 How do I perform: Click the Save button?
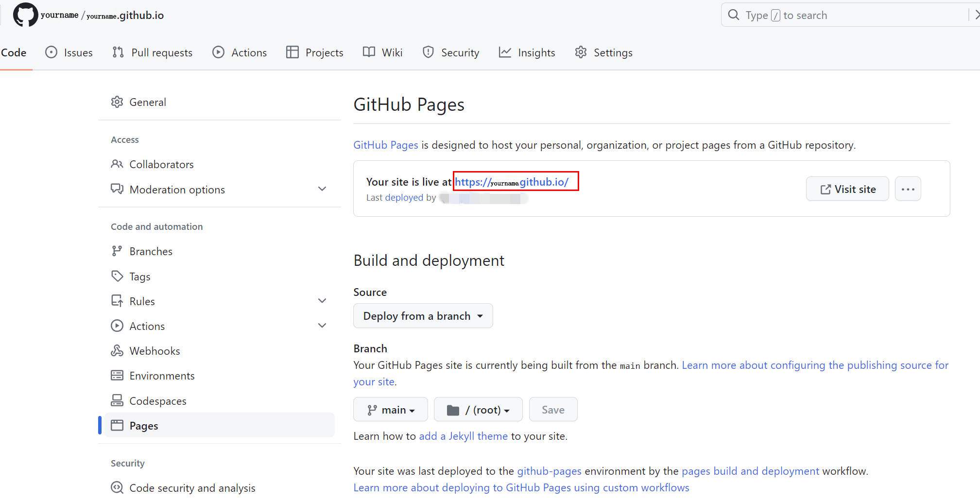(553, 410)
